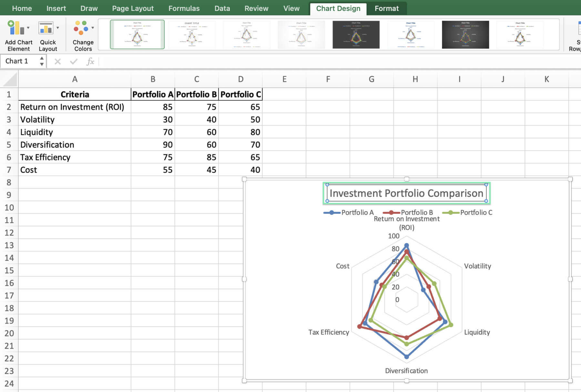Select column B header
Viewport: 581px width, 392px height.
(153, 79)
